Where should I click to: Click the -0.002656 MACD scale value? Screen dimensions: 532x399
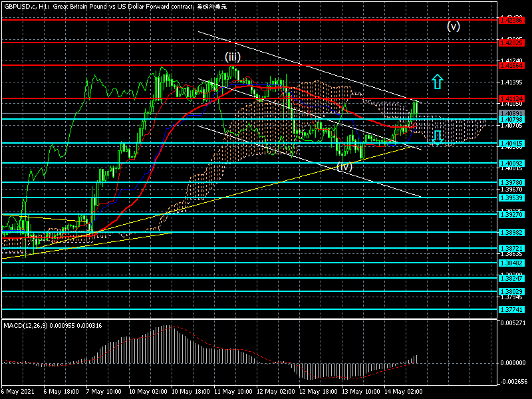(512, 381)
